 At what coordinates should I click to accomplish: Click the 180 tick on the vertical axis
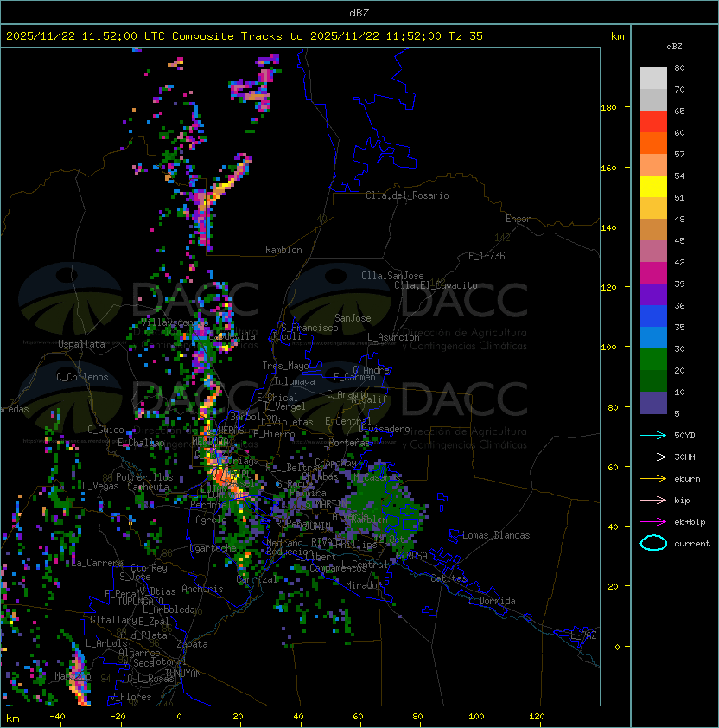point(608,108)
